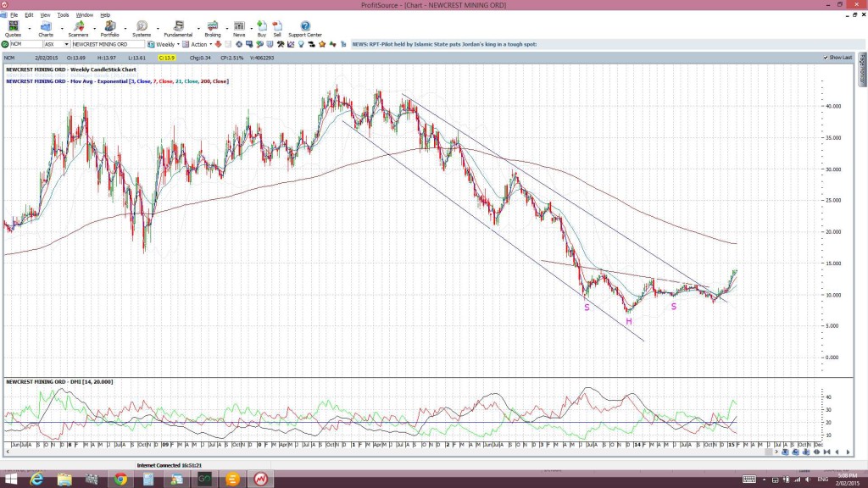Click the NCM stock code input field
This screenshot has height=488, width=868.
point(26,44)
